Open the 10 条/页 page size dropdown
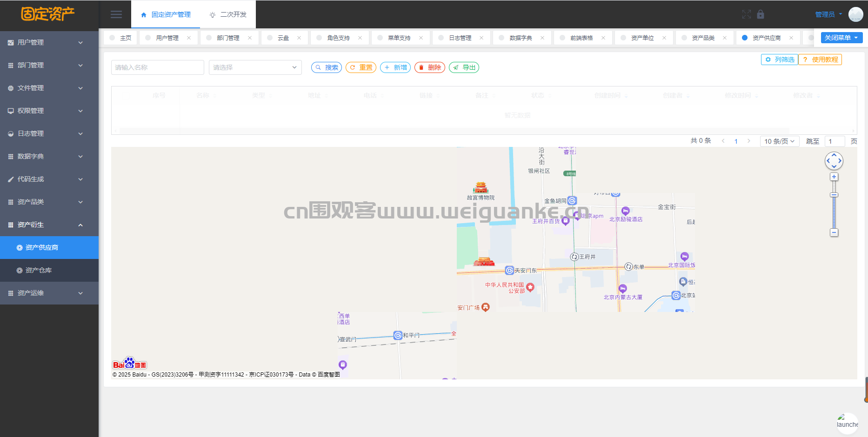The image size is (868, 437). (779, 141)
